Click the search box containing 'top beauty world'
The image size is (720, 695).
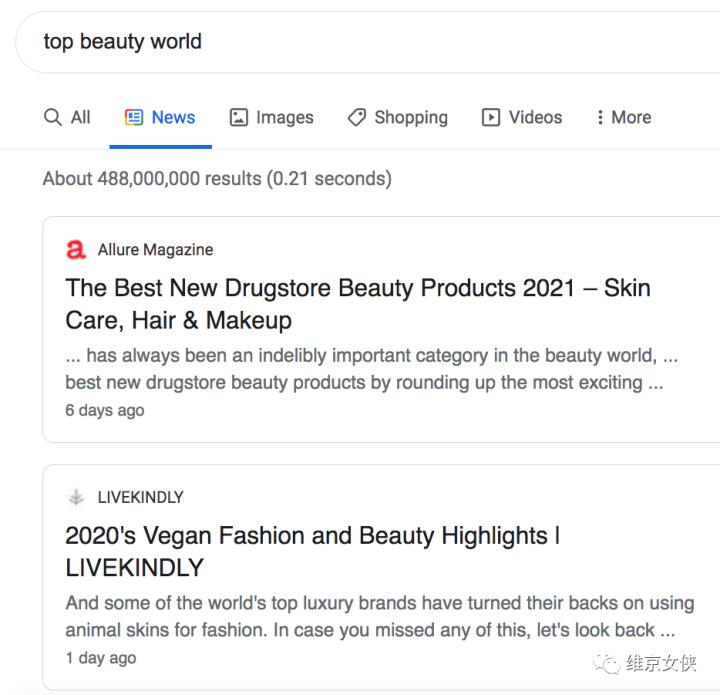pos(367,42)
